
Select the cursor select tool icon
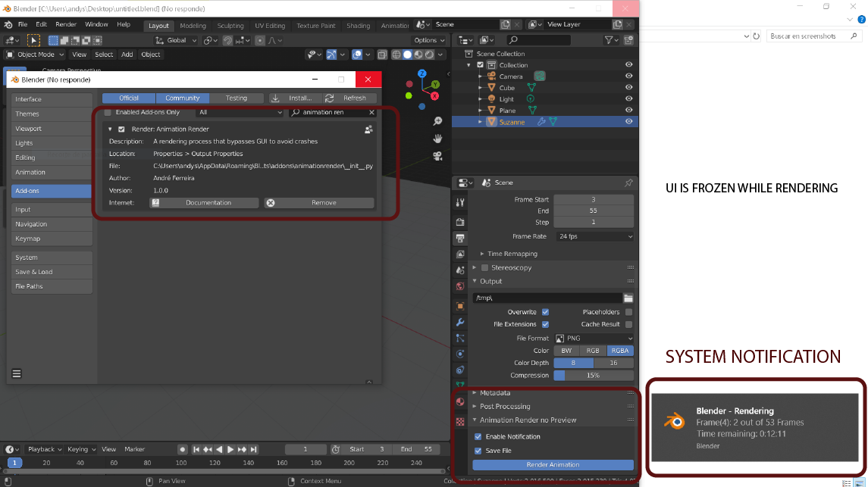click(33, 40)
